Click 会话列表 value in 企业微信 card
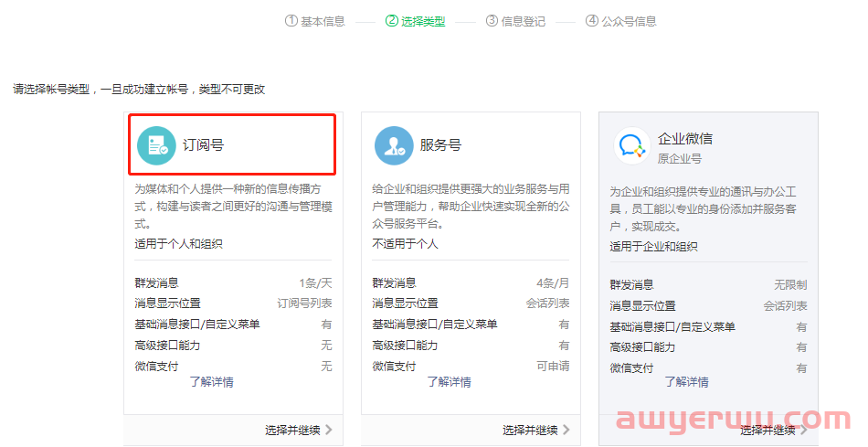868x447 pixels. tap(785, 305)
